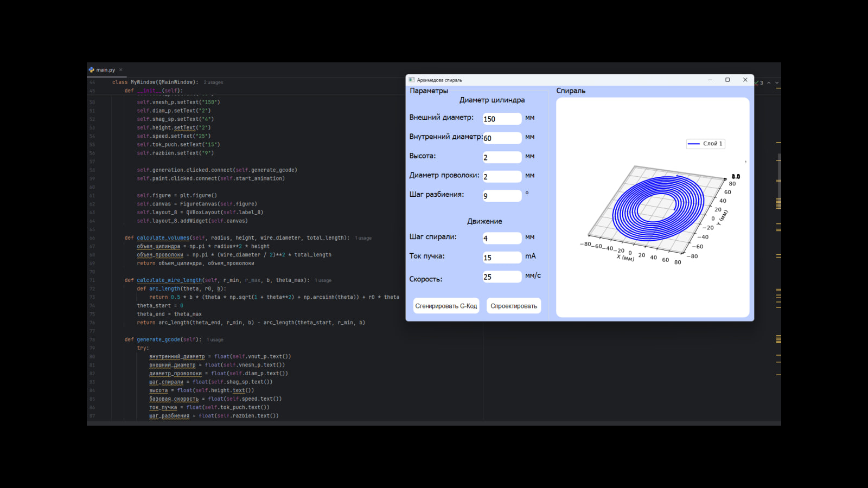Screen dimensions: 868x488
Task: Click the Python file icon on main.py tab
Action: tap(92, 70)
